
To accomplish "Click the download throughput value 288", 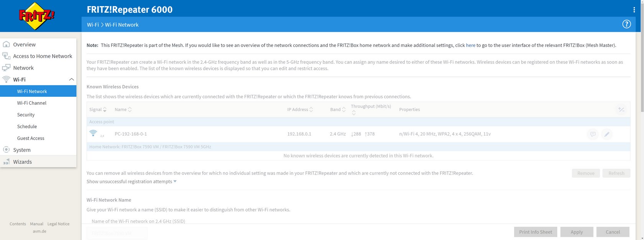I will coord(356,134).
